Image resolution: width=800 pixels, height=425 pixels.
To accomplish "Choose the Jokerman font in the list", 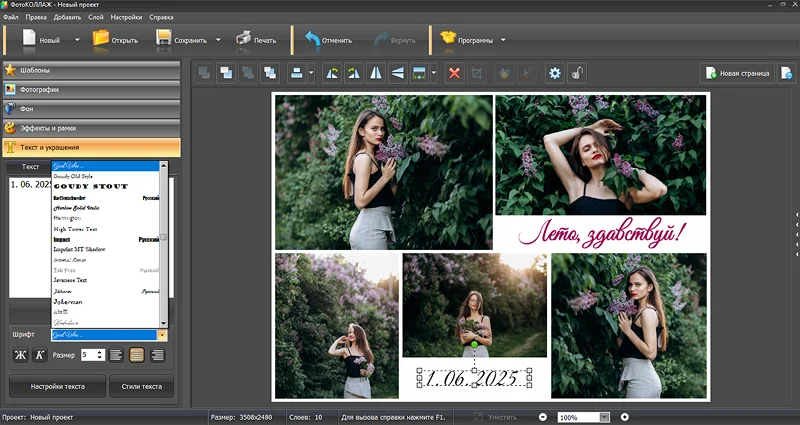I will [x=106, y=302].
